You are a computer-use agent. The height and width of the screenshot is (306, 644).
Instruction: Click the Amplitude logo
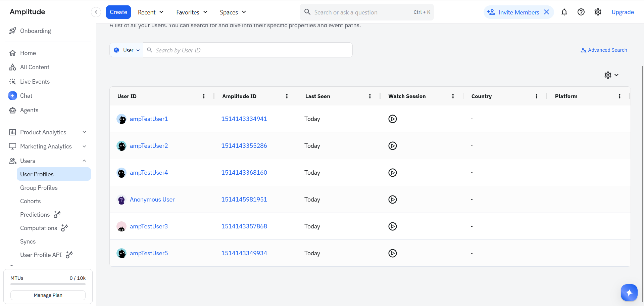tap(28, 12)
